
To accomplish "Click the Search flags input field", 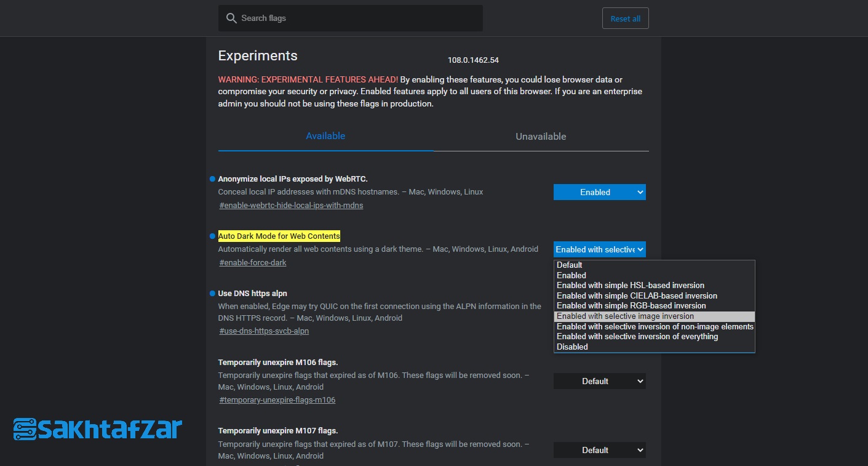I will pos(357,18).
